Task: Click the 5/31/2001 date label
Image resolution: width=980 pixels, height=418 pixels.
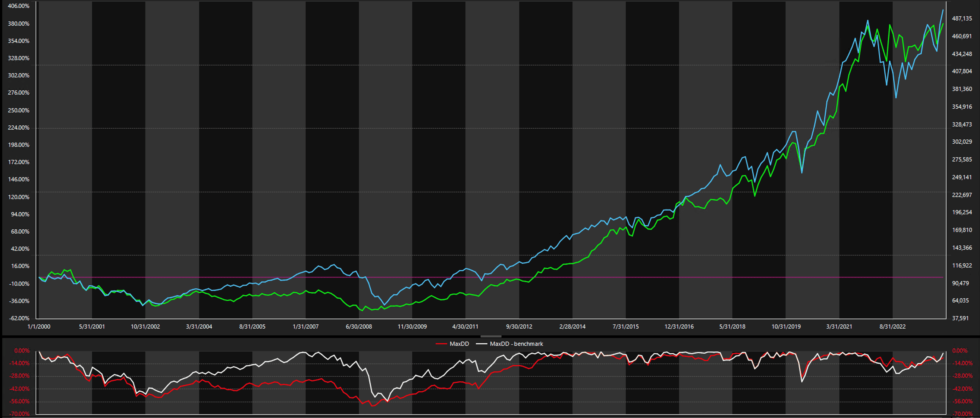Action: 92,327
